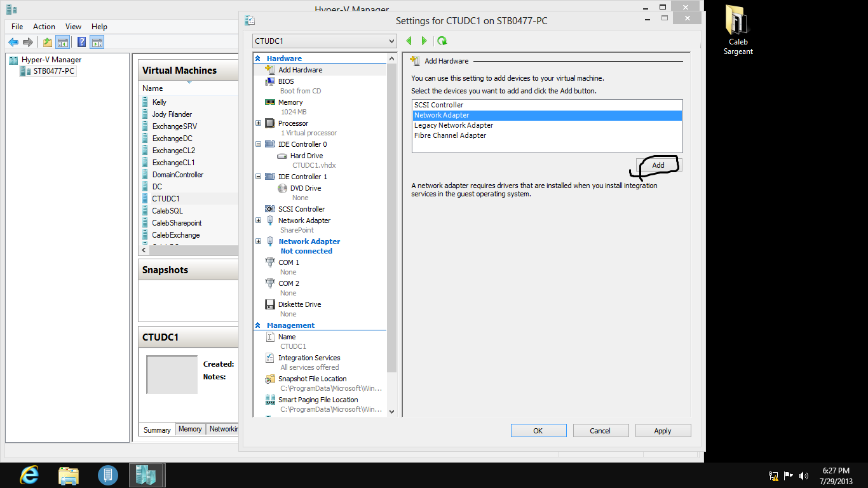Viewport: 868px width, 488px height.
Task: Open the VM selector dropdown showing CTUDC1
Action: (324, 41)
